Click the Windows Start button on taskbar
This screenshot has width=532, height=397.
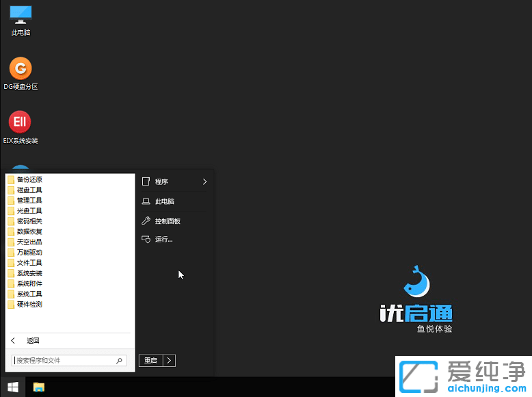(x=12, y=387)
